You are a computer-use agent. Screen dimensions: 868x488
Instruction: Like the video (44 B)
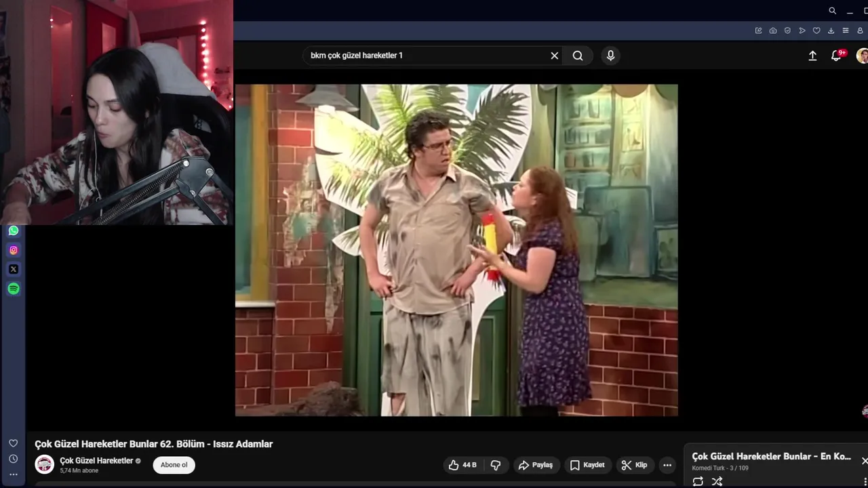[462, 465]
